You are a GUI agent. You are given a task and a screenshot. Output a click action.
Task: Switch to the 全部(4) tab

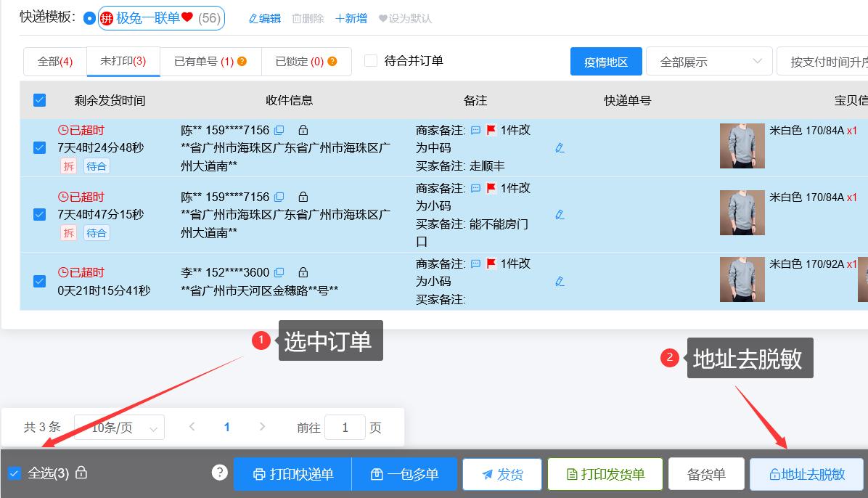coord(54,62)
